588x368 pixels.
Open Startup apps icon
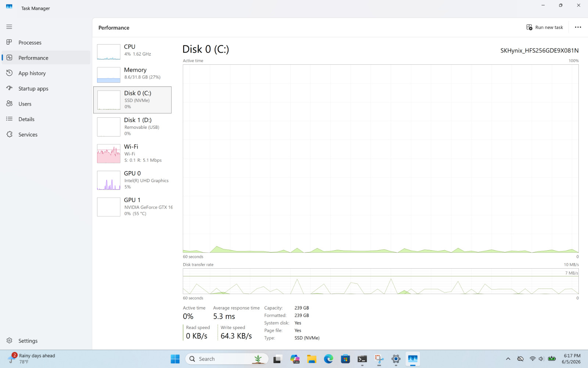pyautogui.click(x=9, y=88)
